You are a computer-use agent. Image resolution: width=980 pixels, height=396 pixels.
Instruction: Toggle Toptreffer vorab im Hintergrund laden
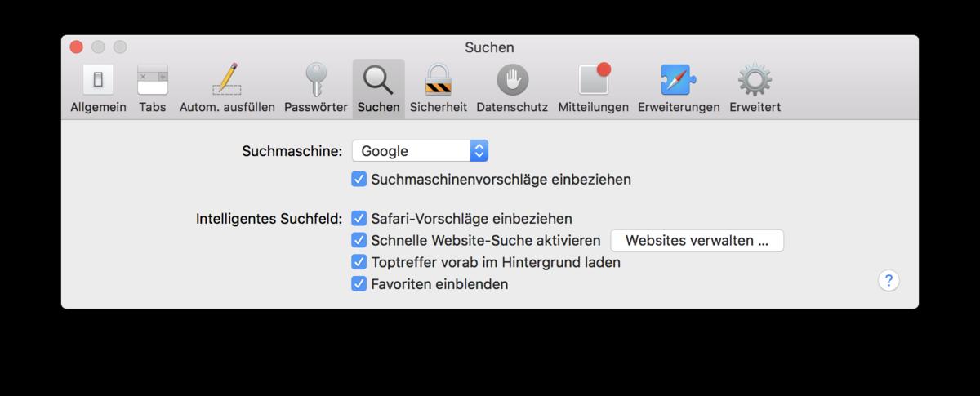pyautogui.click(x=359, y=262)
